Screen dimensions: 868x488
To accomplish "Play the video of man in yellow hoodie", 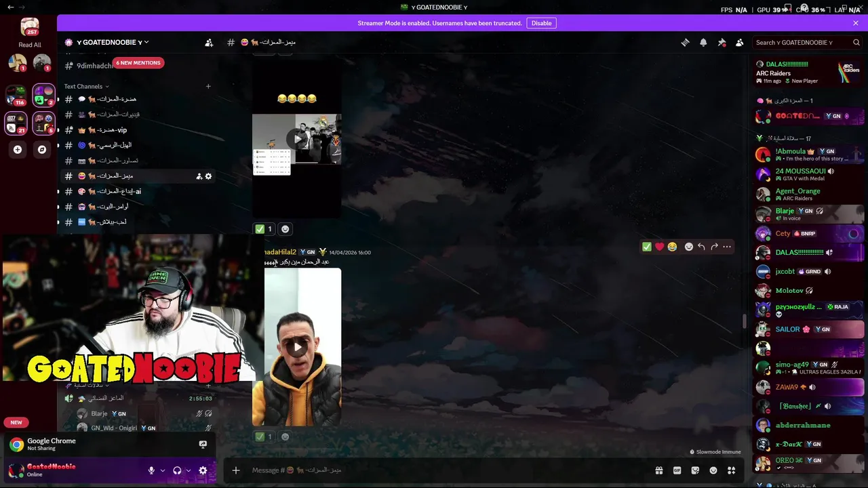I will coord(297,347).
